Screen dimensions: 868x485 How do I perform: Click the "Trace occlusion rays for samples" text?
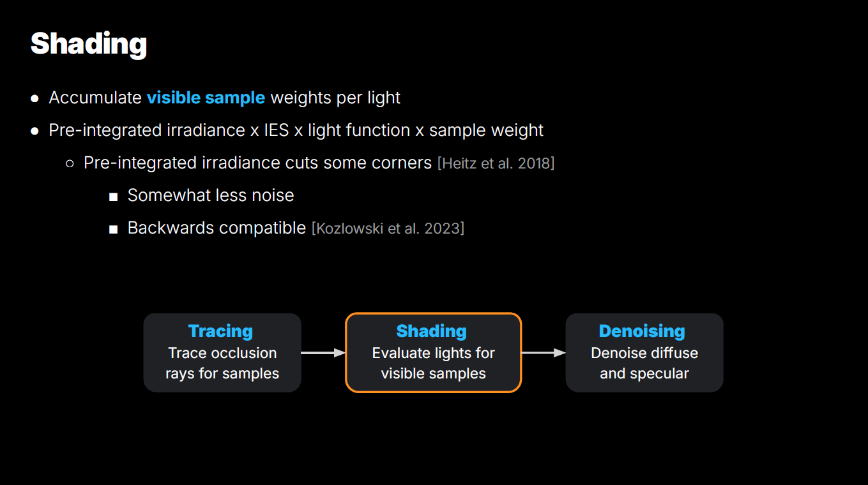[x=222, y=363]
